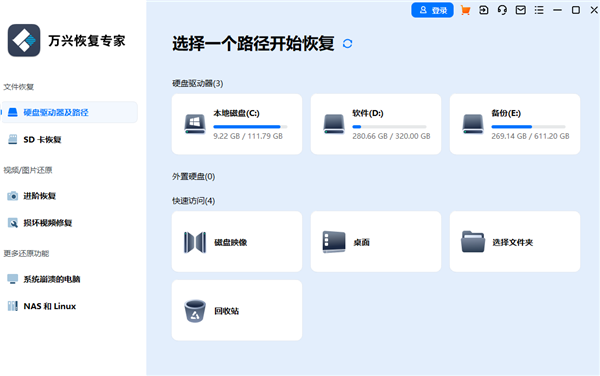Click the drive icon for 备份(E:)
The image size is (600, 376).
coord(473,124)
